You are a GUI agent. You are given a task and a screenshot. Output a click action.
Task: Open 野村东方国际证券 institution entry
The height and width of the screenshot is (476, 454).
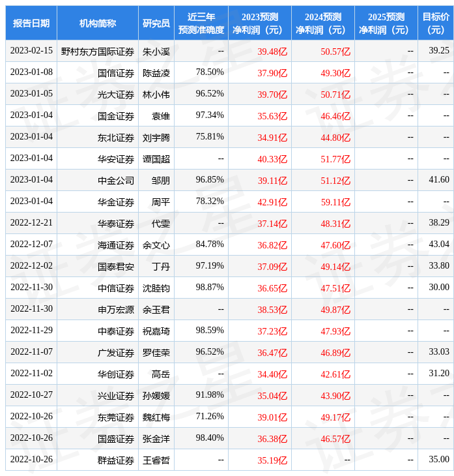(98, 52)
